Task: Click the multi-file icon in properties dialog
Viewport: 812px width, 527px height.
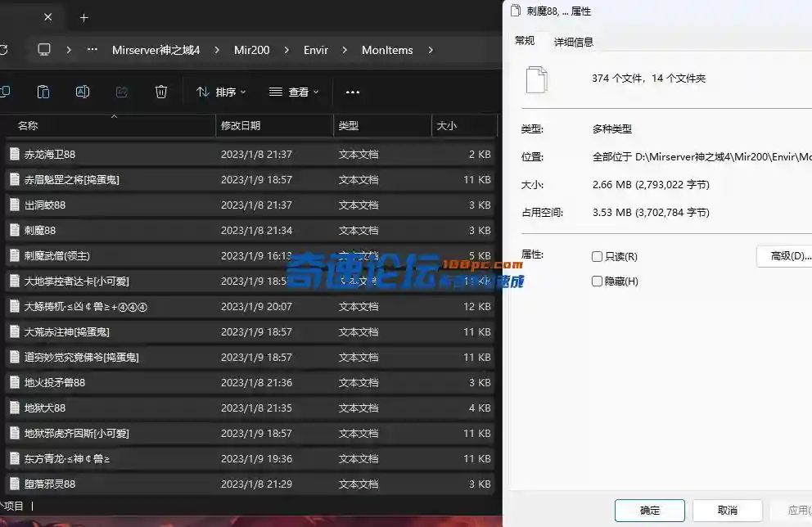Action: pyautogui.click(x=536, y=79)
